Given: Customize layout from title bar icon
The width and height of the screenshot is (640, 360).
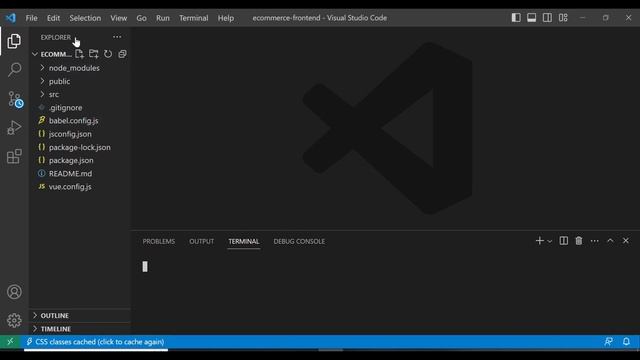Looking at the screenshot, I should pos(563,18).
